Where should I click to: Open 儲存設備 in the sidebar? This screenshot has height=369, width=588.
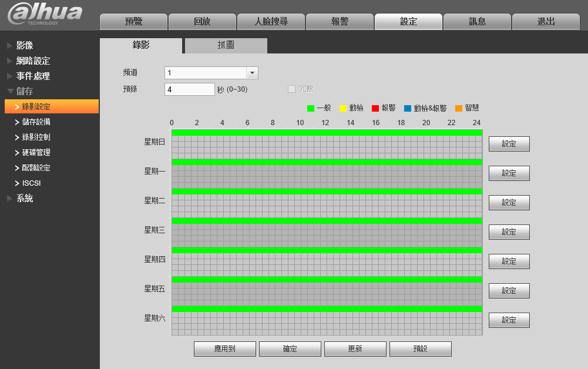(36, 122)
